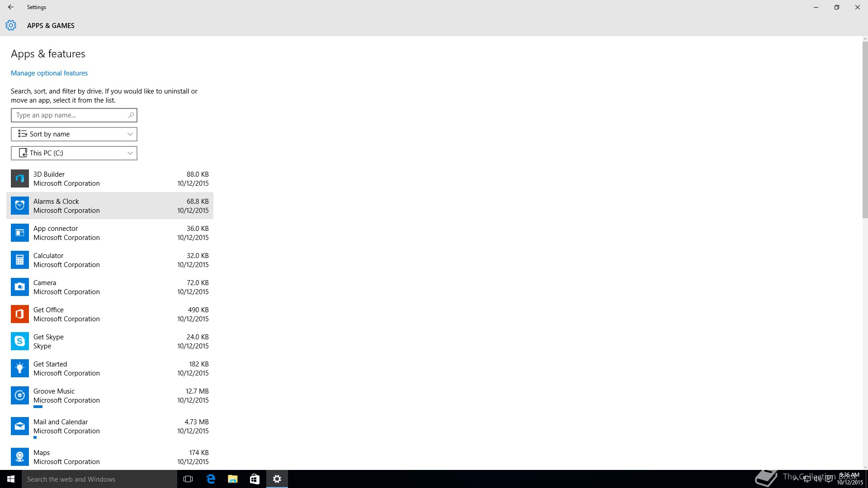Click the Maps app icon

(20, 457)
